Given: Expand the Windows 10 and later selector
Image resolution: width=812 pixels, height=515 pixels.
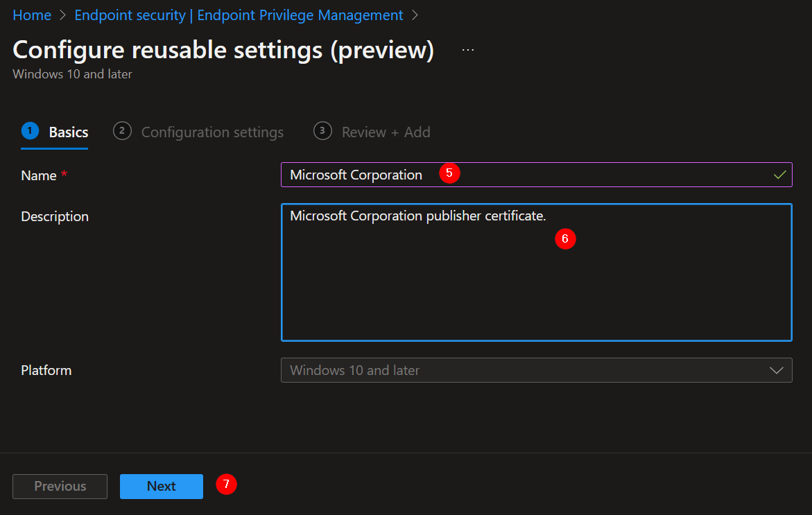Looking at the screenshot, I should point(536,370).
